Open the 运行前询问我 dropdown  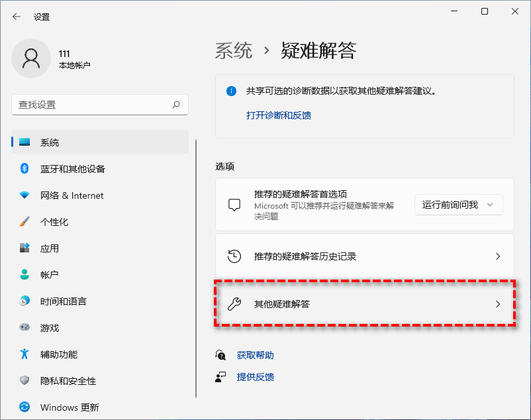pyautogui.click(x=458, y=205)
